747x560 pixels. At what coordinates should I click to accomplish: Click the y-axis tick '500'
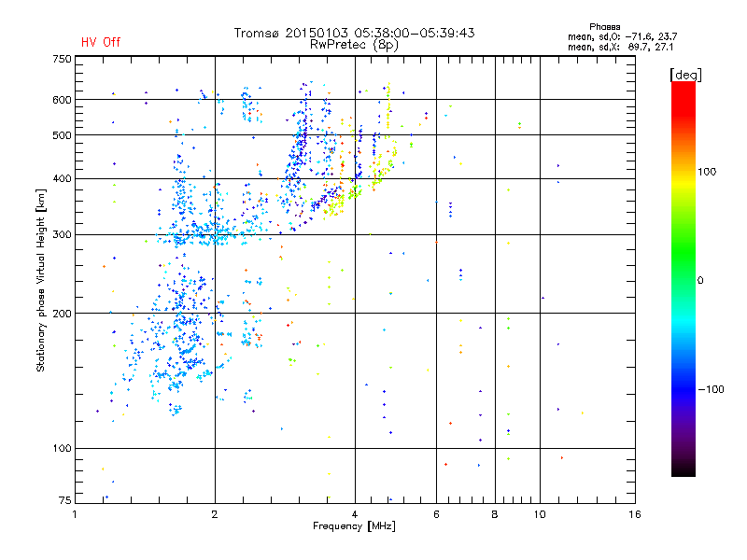coord(62,135)
